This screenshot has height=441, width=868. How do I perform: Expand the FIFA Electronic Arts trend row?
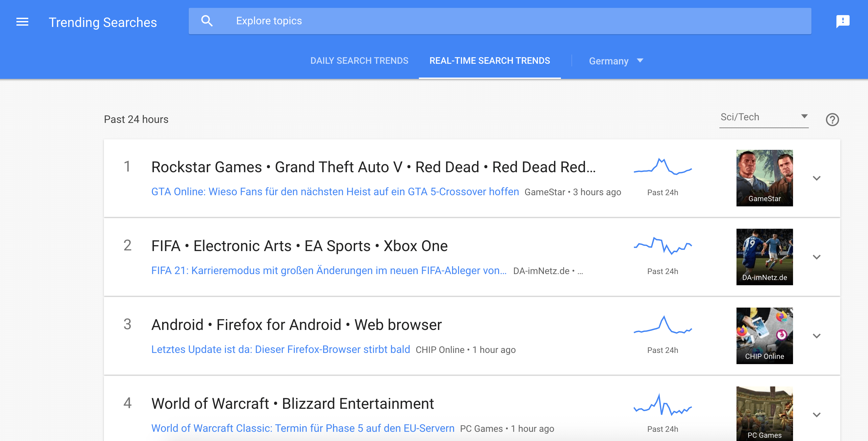(x=816, y=257)
